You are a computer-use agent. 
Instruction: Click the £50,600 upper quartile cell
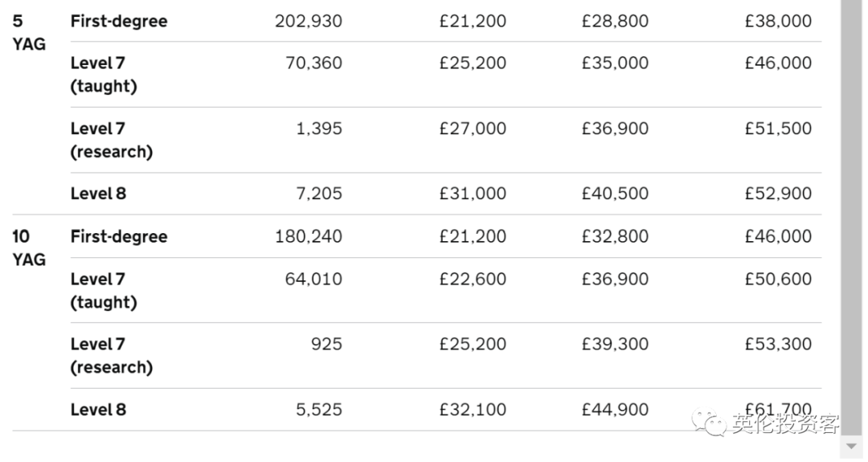point(778,279)
